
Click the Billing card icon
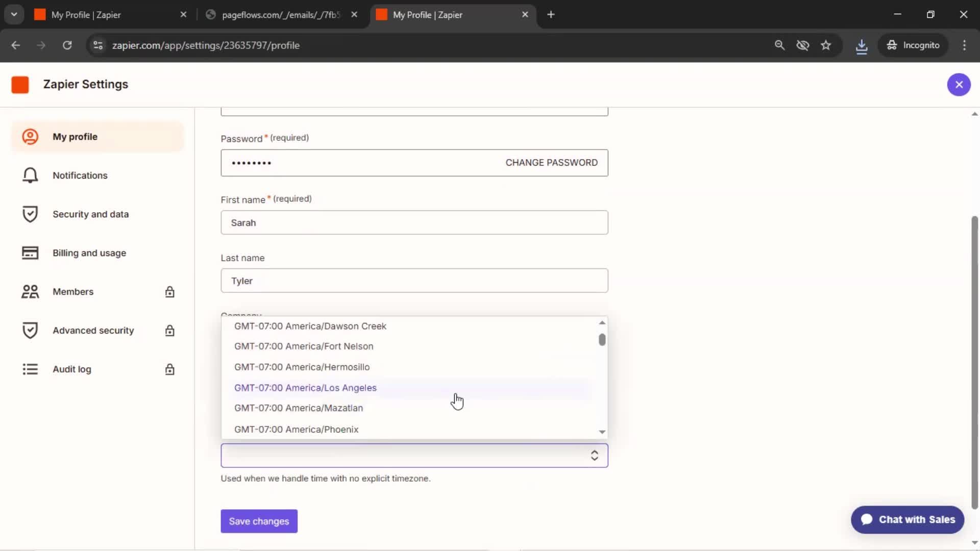coord(30,253)
